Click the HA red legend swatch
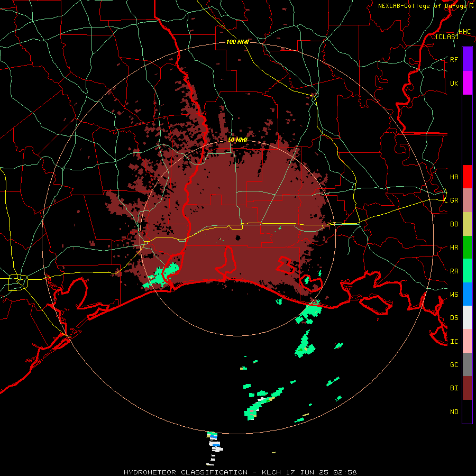The height and width of the screenshot is (476, 476). 467,177
